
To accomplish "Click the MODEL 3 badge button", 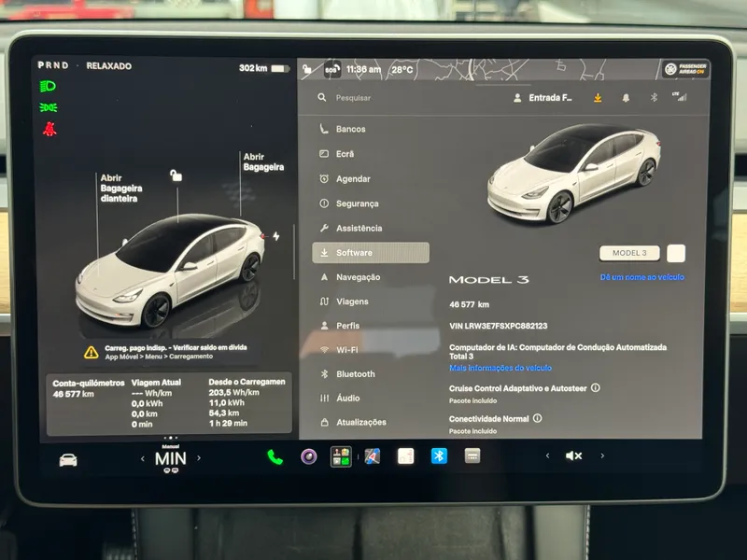I will click(x=629, y=253).
